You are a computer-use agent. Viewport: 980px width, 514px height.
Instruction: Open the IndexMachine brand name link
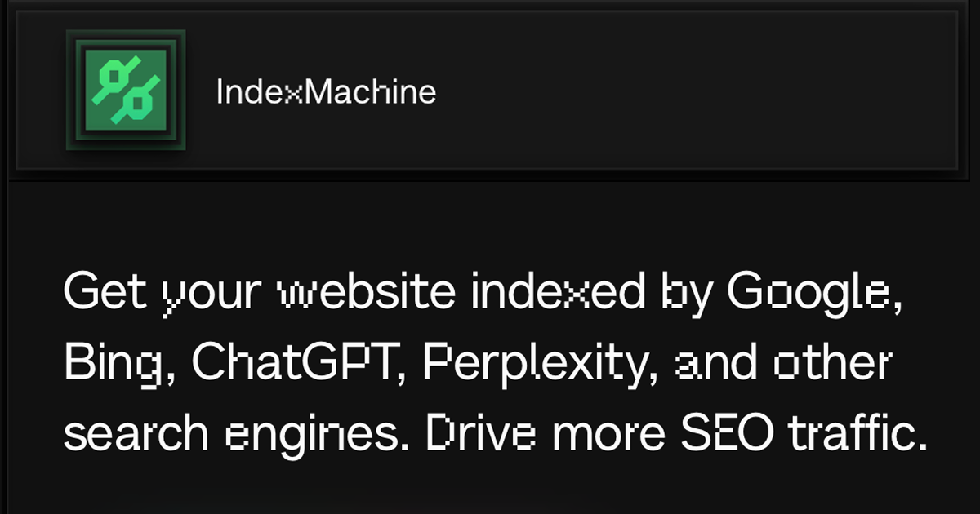point(326,92)
